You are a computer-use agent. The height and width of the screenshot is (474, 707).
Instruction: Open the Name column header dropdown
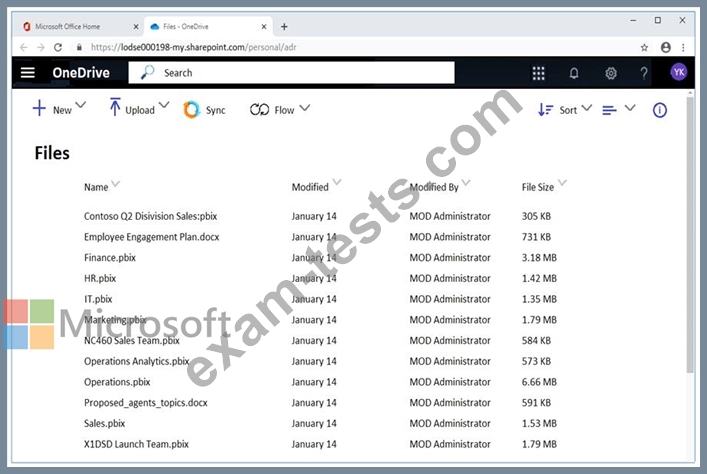(x=115, y=184)
